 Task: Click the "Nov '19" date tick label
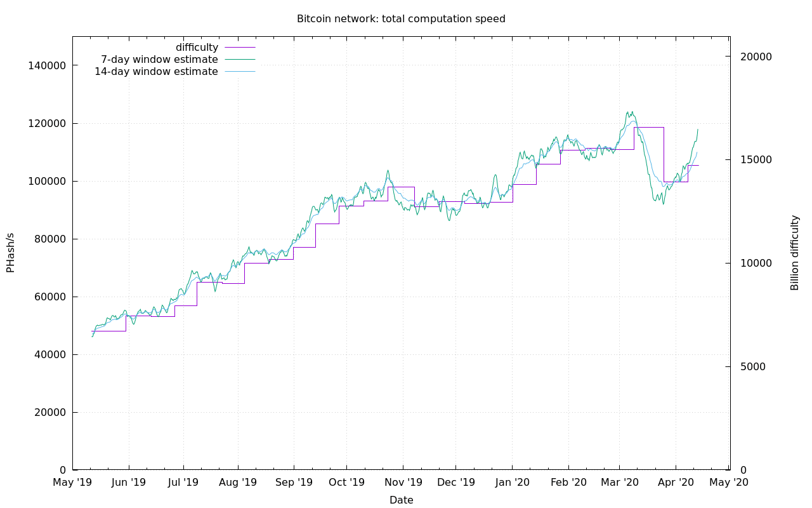[x=403, y=483]
